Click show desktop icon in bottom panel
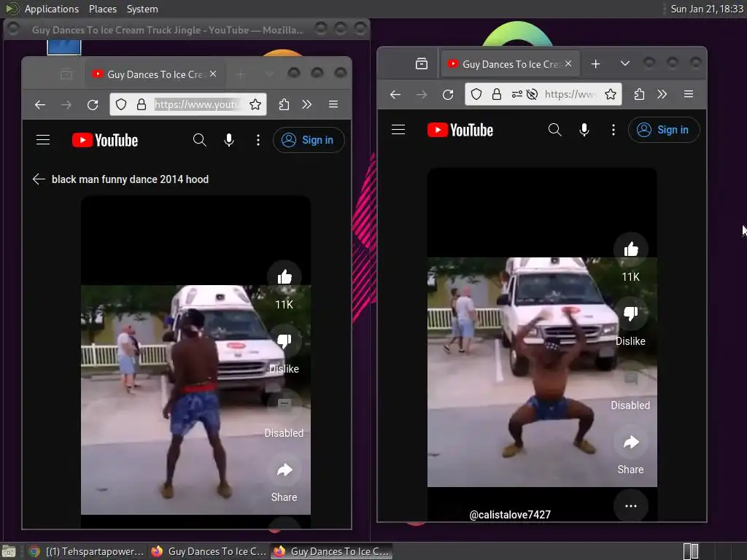747x560 pixels. [x=9, y=551]
